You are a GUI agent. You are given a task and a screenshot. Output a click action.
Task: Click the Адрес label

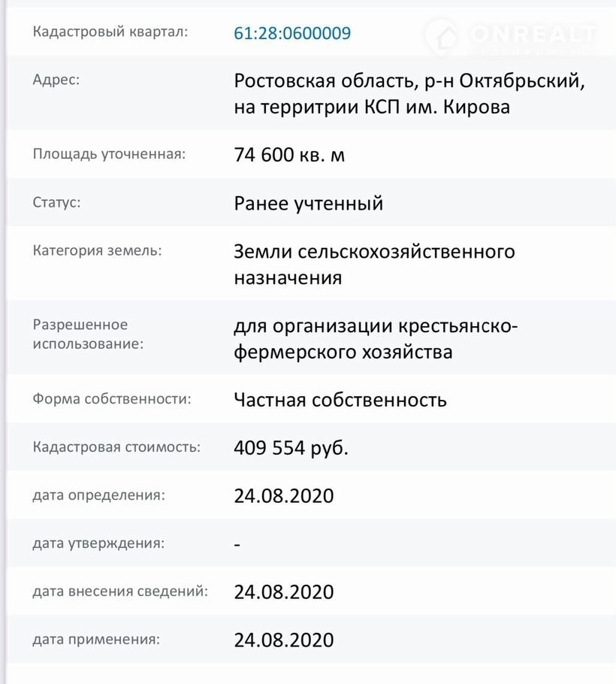click(56, 80)
